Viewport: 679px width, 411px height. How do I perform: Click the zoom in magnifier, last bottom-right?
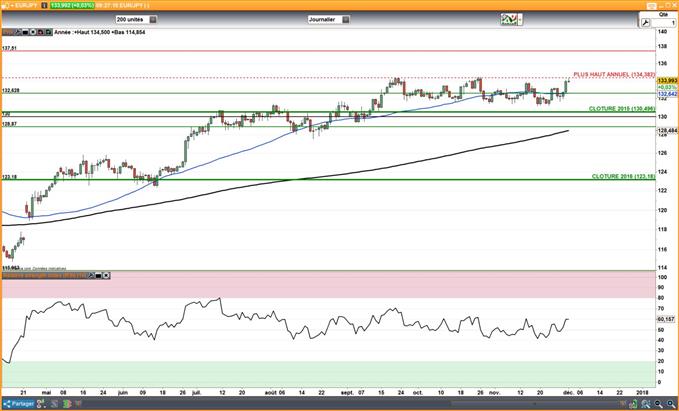click(x=671, y=404)
